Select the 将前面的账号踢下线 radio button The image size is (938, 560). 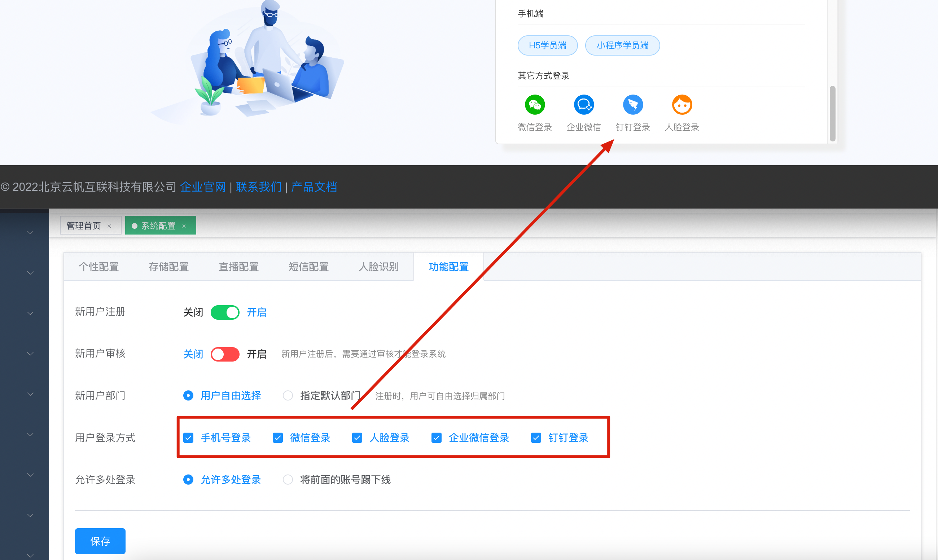[x=288, y=480]
